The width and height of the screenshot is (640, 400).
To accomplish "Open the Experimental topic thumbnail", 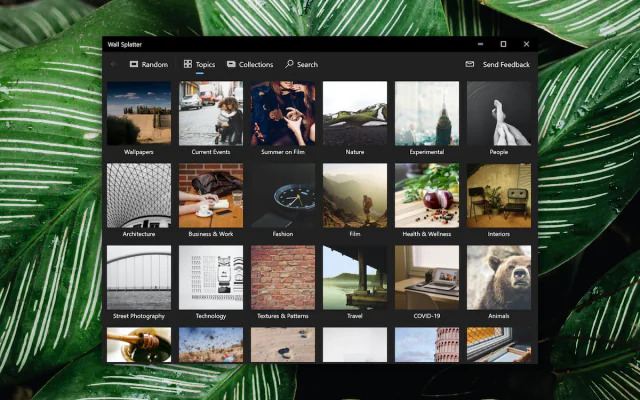I will click(427, 113).
